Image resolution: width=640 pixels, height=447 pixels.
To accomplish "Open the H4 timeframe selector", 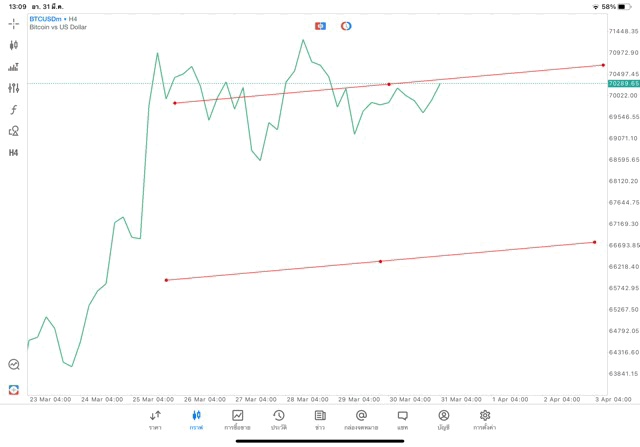I will click(14, 153).
